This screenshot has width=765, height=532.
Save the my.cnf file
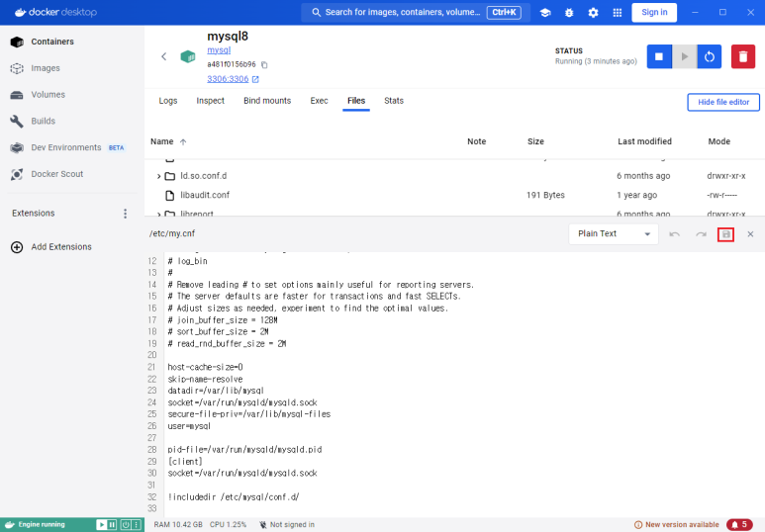click(x=726, y=234)
